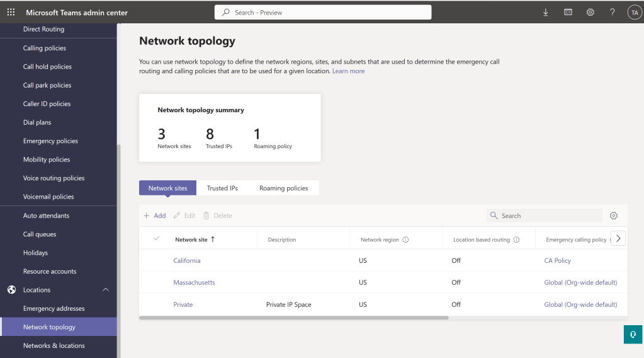Open the Cloud Shell window icon
This screenshot has height=358, width=644.
pyautogui.click(x=568, y=12)
